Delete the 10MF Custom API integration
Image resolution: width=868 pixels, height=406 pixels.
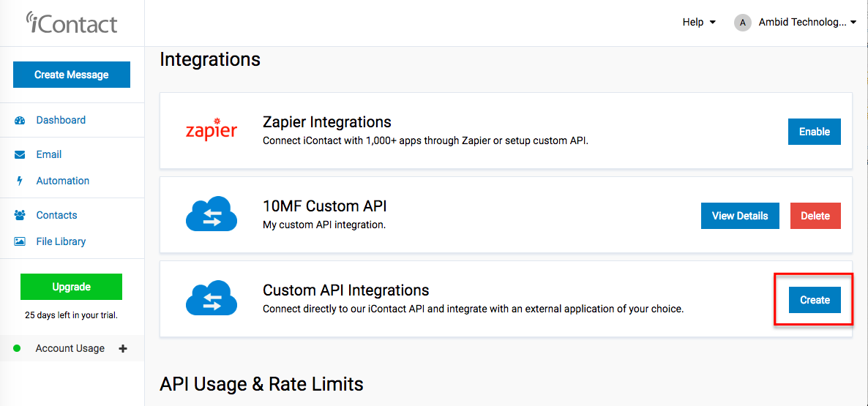click(x=815, y=216)
